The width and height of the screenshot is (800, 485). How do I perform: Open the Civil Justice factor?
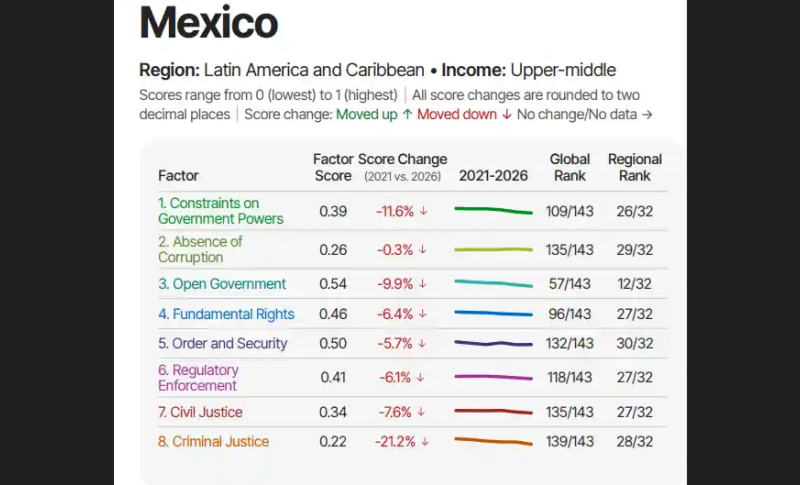tap(200, 412)
